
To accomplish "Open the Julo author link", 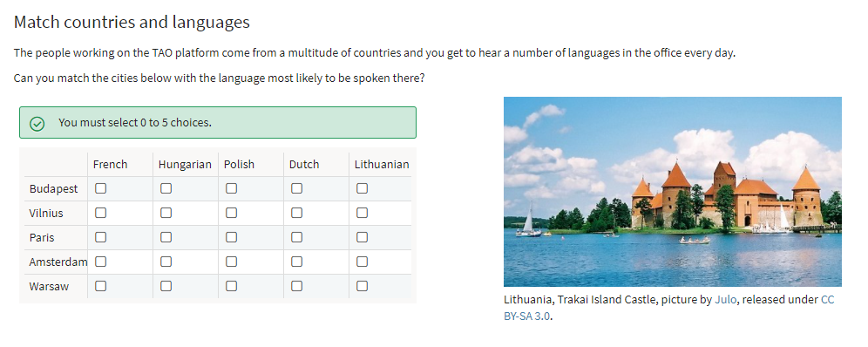I will [725, 300].
